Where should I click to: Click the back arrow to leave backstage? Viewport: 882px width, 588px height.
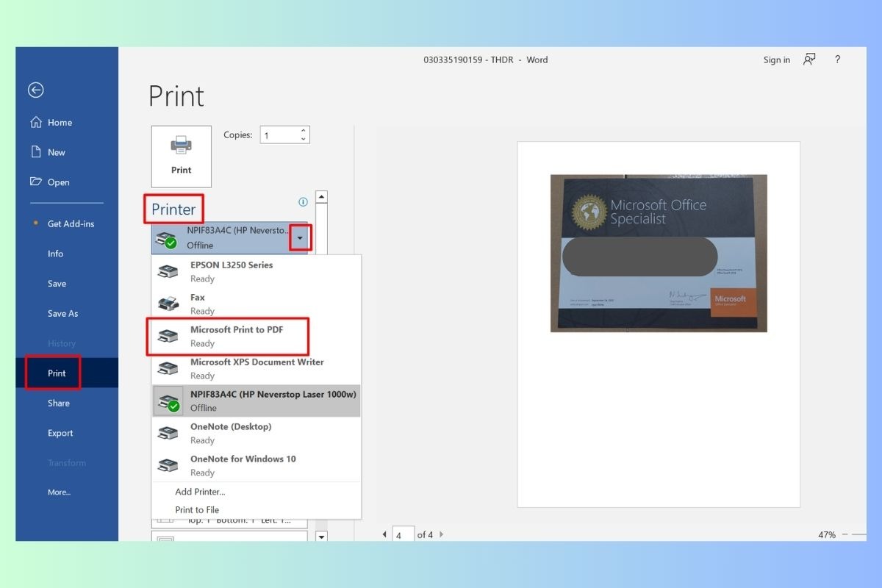pos(36,90)
